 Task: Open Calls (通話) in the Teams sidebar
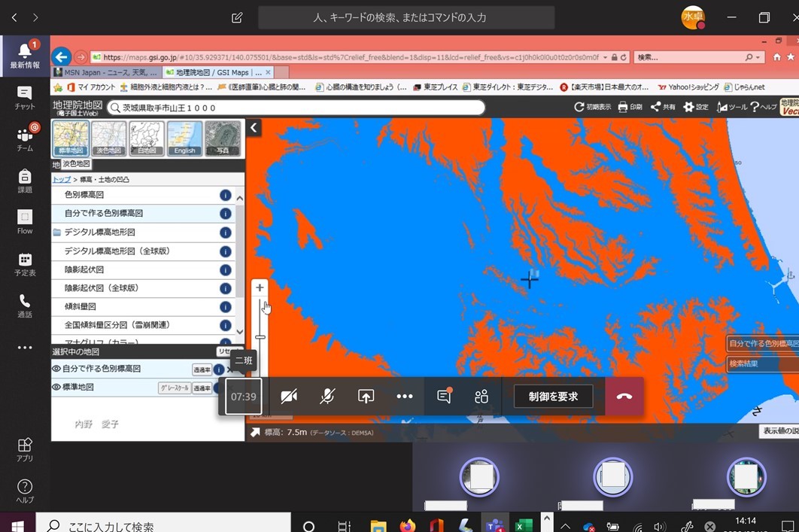25,306
